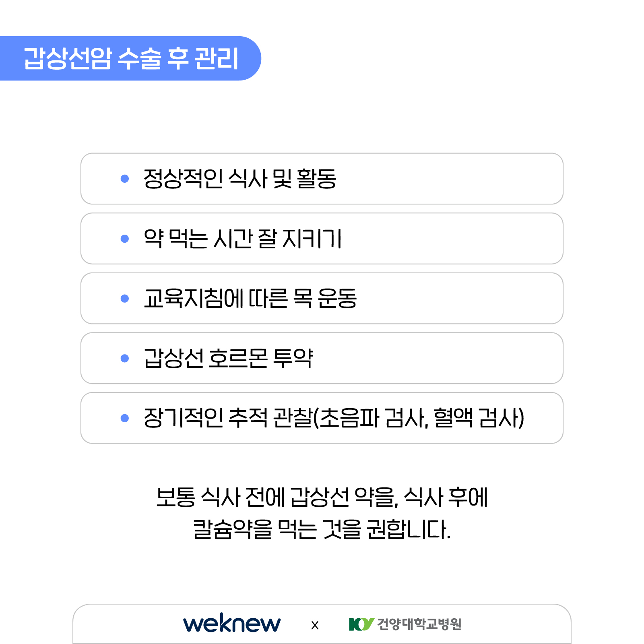Click the blue bullet beside 장기적인 추적 관찰
This screenshot has height=644, width=644.
(125, 418)
